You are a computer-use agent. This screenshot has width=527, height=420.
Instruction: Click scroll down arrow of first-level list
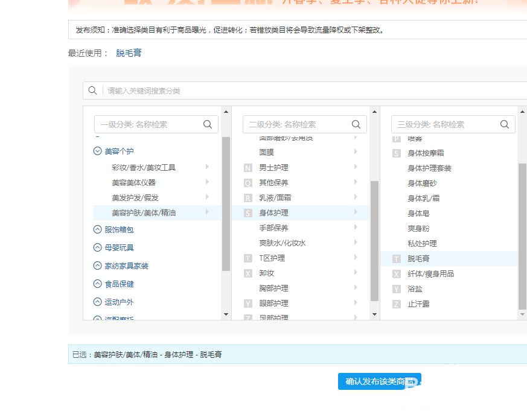[226, 314]
